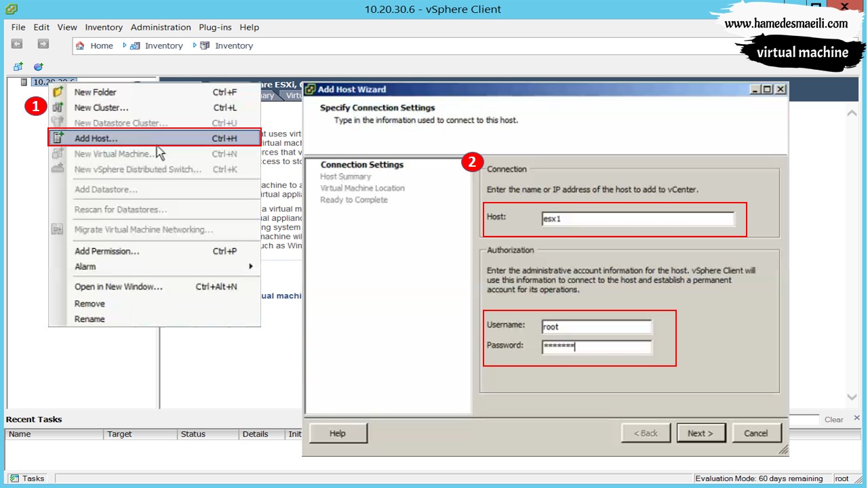Close the Add Host Wizard dialog
The height and width of the screenshot is (488, 868).
pyautogui.click(x=781, y=89)
